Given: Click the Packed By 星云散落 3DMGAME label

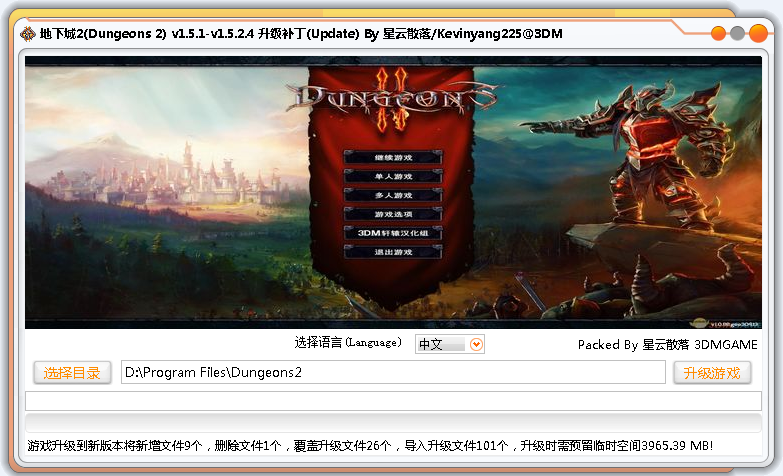Looking at the screenshot, I should 667,344.
